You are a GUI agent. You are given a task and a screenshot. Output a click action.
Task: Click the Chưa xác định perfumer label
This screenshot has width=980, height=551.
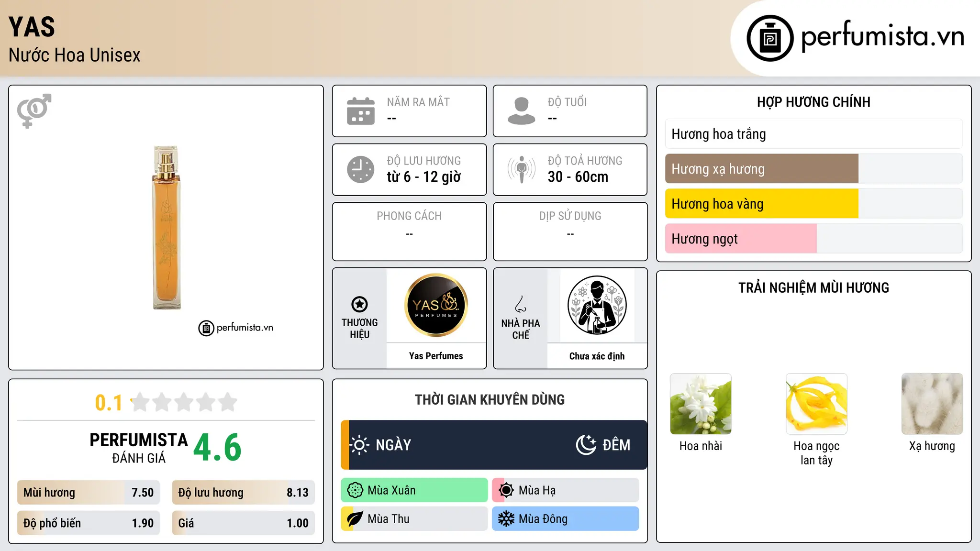(597, 356)
